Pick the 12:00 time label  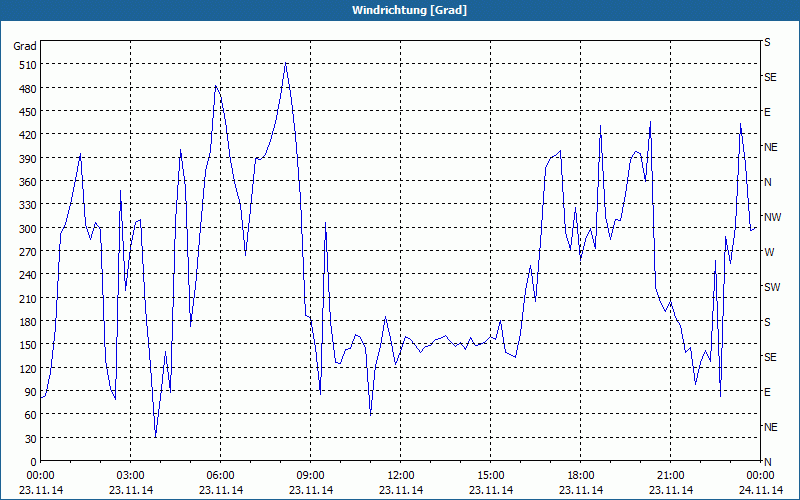click(400, 475)
